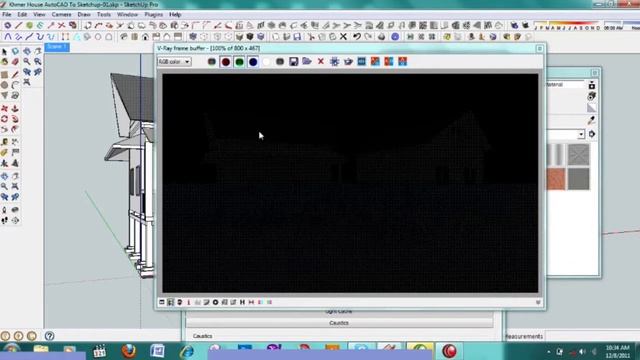Viewport: 640px width, 360px height.
Task: Open the File menu
Action: pyautogui.click(x=7, y=14)
